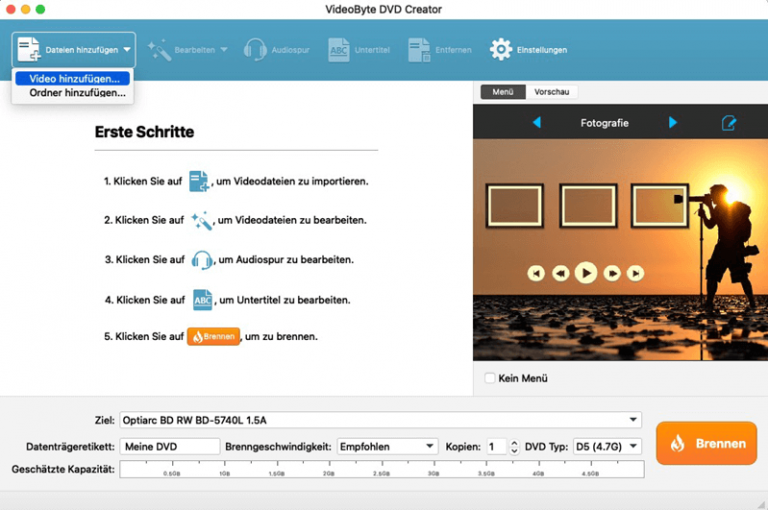Image resolution: width=768 pixels, height=510 pixels.
Task: Open the Brenngeschwindigkeit Empfohlen dropdown
Action: [x=387, y=446]
